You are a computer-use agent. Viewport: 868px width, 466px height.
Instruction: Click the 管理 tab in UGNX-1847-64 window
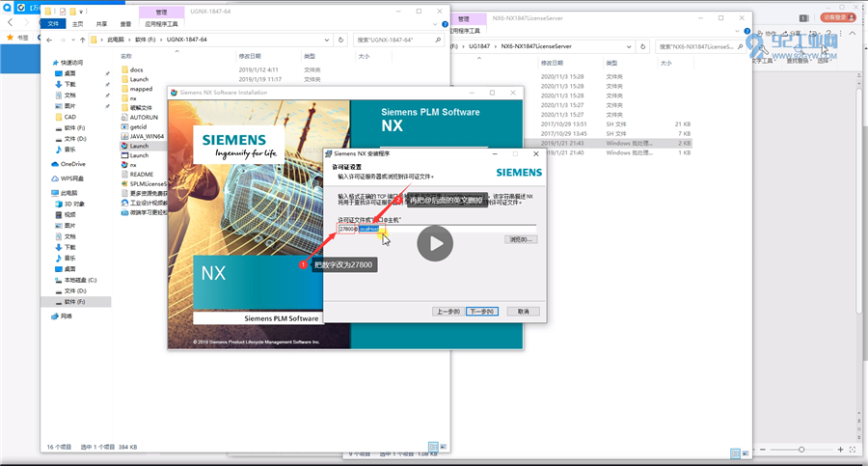coord(161,13)
